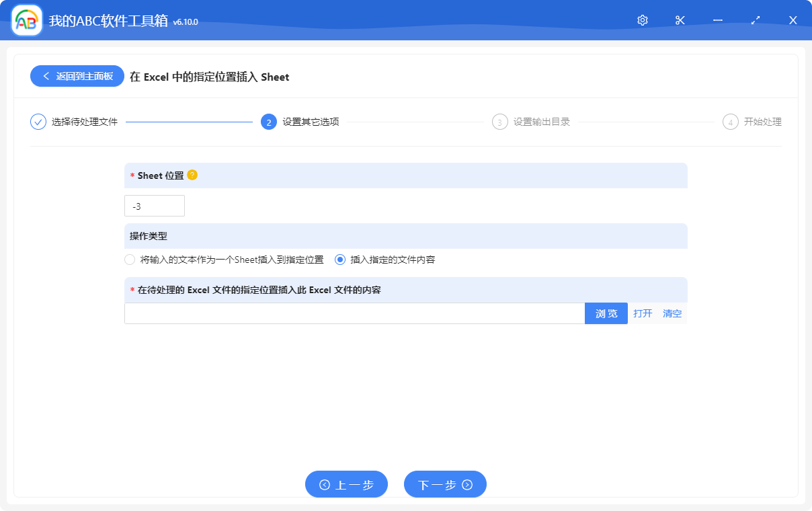Image resolution: width=812 pixels, height=511 pixels.
Task: Click the step 2 circle indicator
Action: point(268,122)
